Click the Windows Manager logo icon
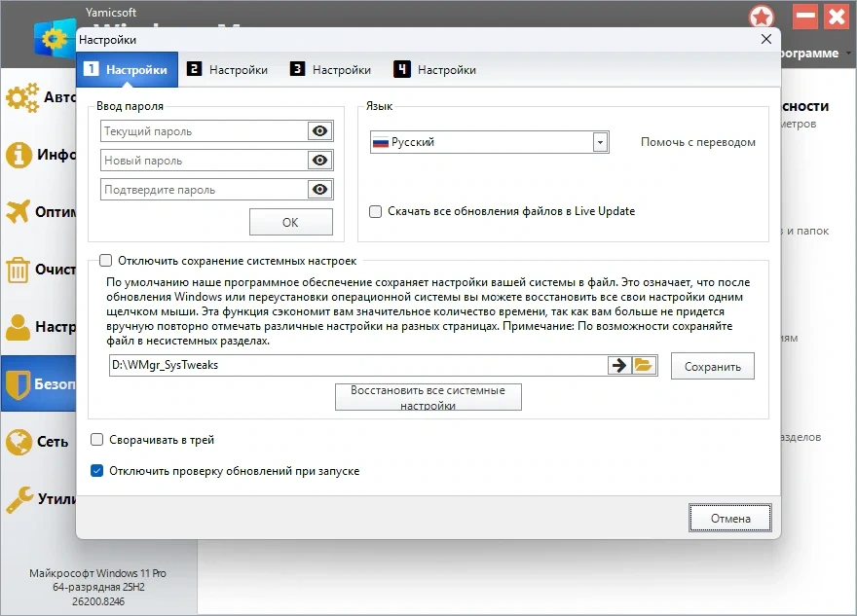The image size is (857, 616). [x=55, y=39]
